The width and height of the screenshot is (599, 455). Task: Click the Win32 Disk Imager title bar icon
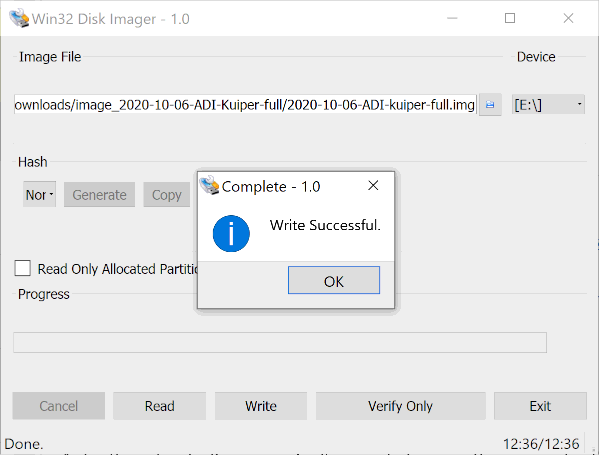click(x=19, y=18)
